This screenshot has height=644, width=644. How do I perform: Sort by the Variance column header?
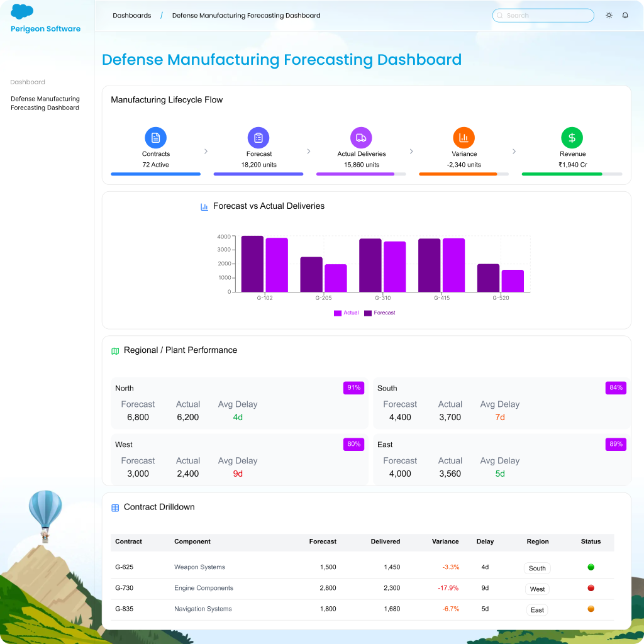(445, 541)
